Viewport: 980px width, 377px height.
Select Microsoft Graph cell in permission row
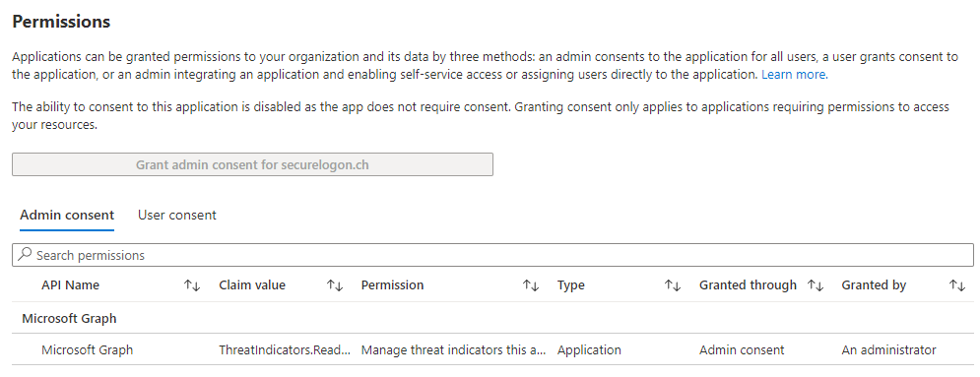pos(87,350)
